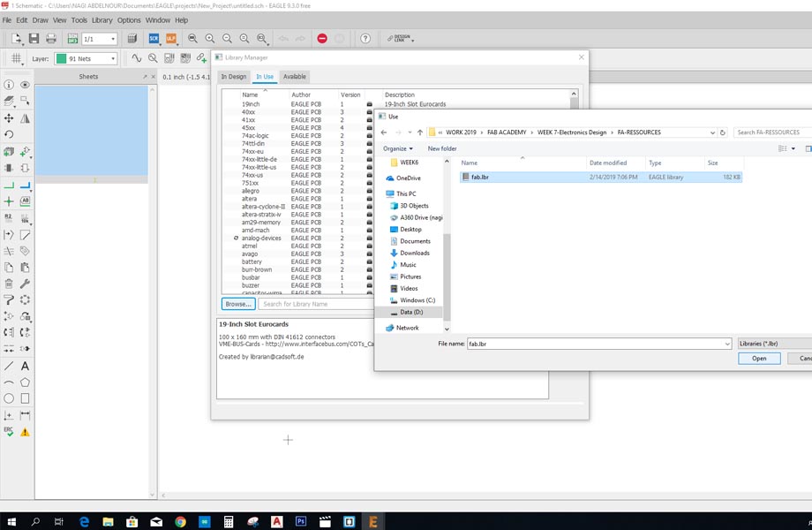Open the view options dropdown in file dialog
This screenshot has width=812, height=530.
(x=793, y=148)
